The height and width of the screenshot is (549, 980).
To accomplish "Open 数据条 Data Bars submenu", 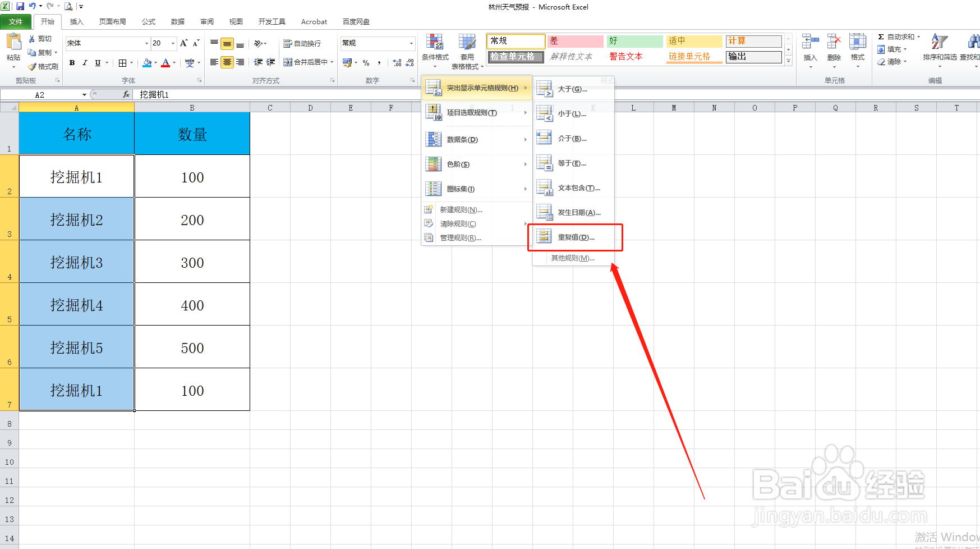I will point(476,140).
